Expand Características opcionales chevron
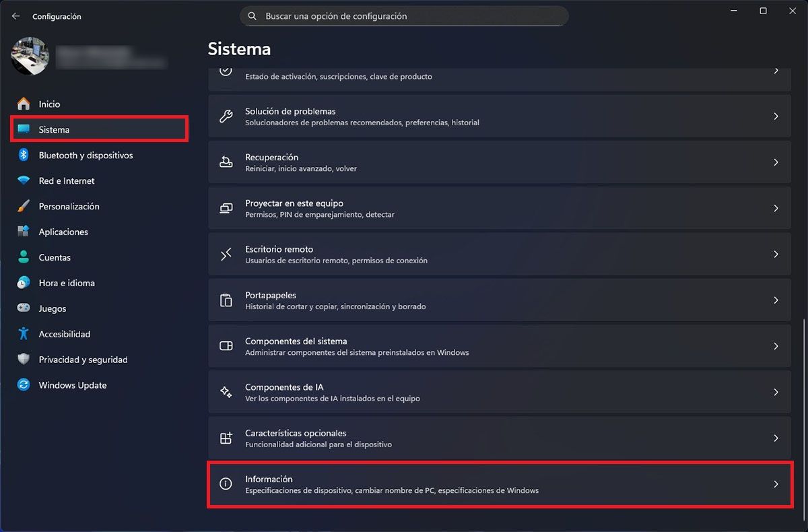Image resolution: width=808 pixels, height=532 pixels. tap(776, 438)
